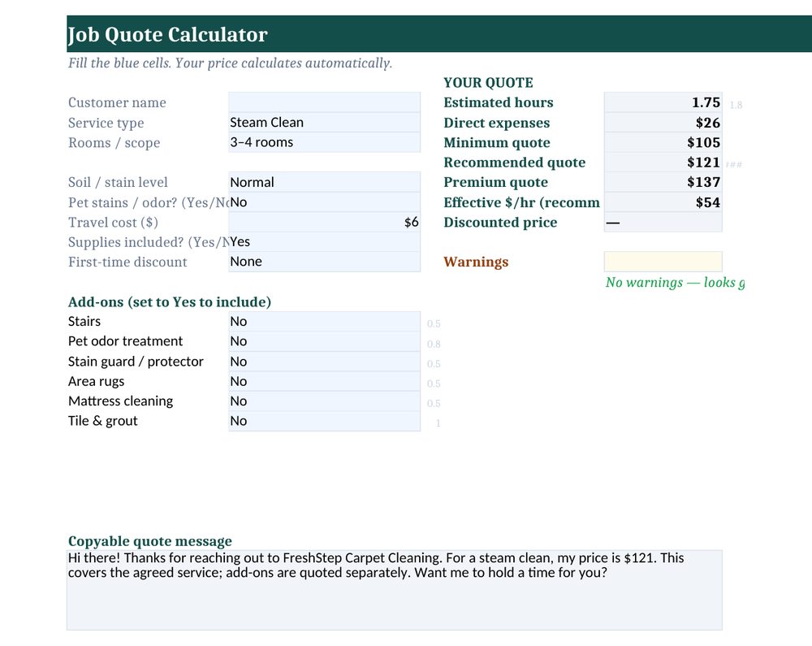Viewport: 812px width, 646px height.
Task: Click the Pet stains / odor cell showing No
Action: 324,202
